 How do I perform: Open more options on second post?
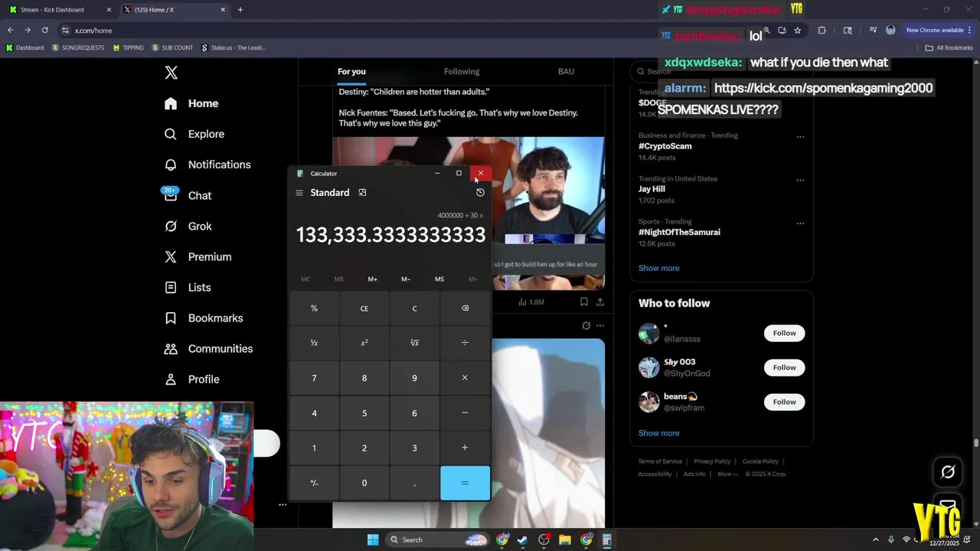[x=600, y=325]
